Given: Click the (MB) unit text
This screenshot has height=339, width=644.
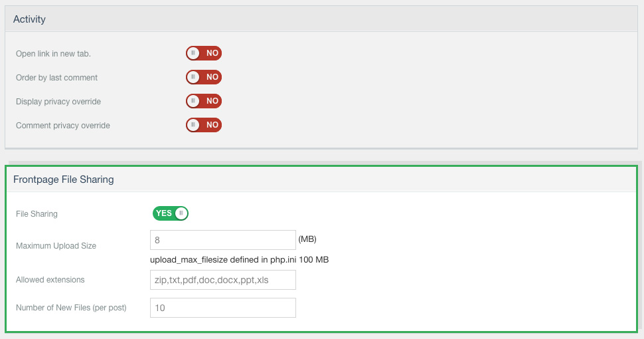Looking at the screenshot, I should 307,239.
